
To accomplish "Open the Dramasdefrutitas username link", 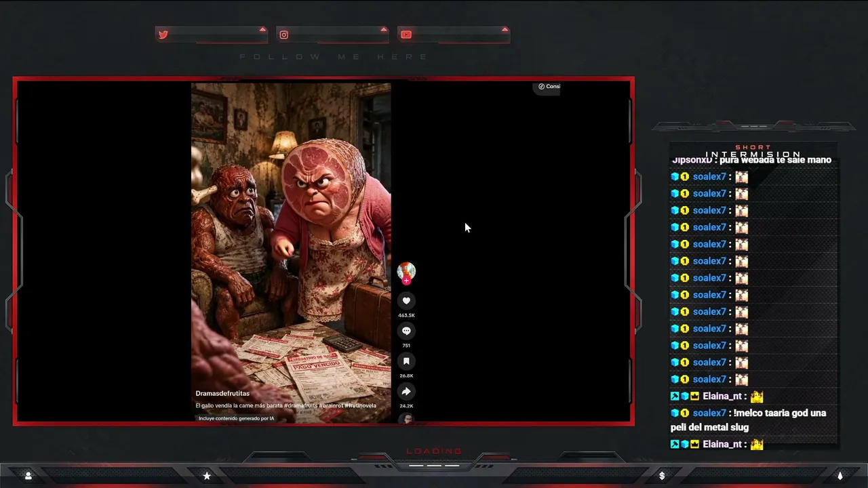I will pos(222,393).
